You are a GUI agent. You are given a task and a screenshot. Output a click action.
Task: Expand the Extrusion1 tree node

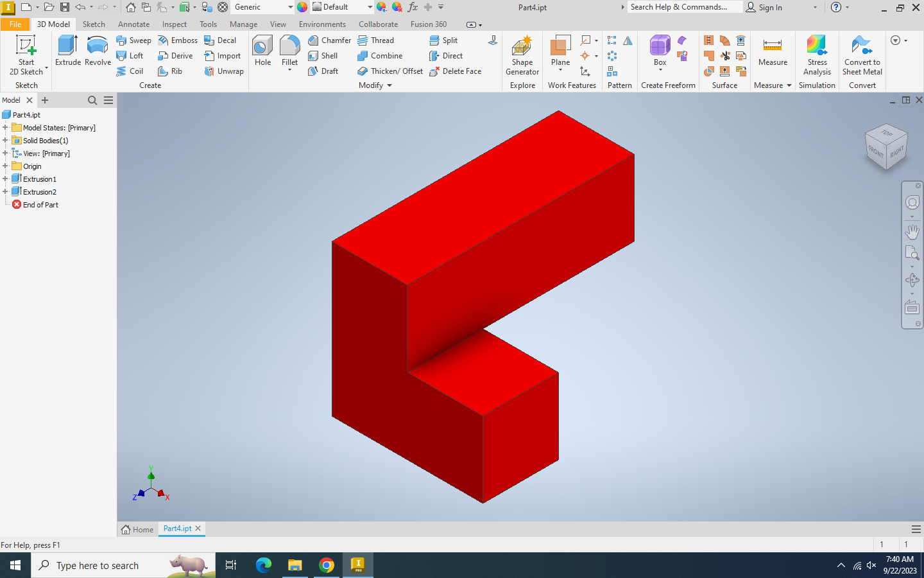[x=5, y=179]
